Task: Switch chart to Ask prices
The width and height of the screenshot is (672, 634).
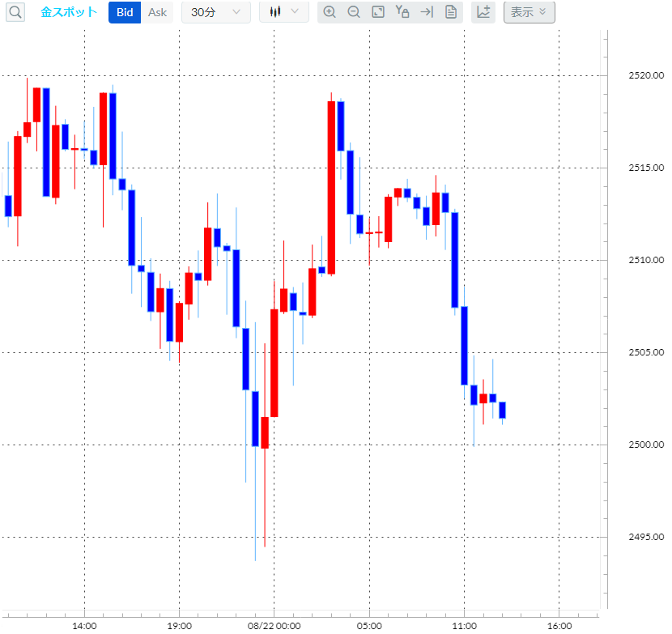Action: pos(157,12)
